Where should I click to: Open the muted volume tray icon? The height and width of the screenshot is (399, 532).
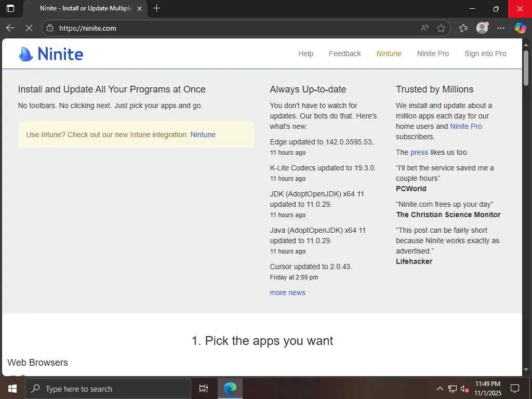click(x=464, y=389)
